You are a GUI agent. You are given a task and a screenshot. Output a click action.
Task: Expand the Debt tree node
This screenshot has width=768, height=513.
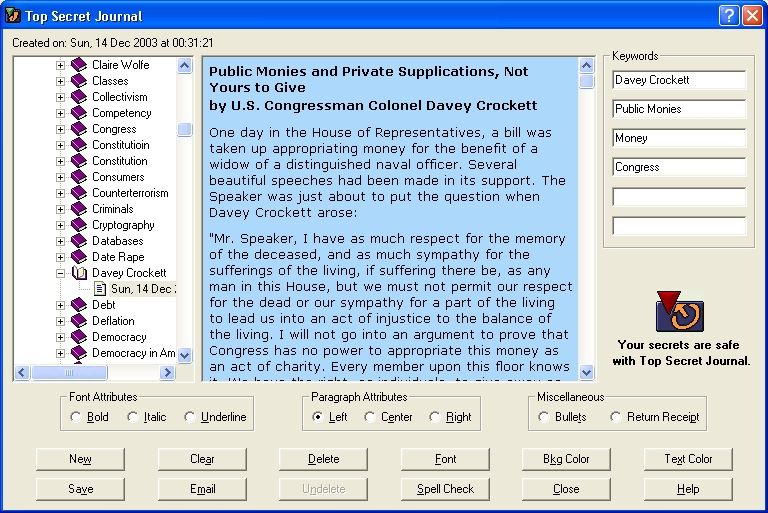click(60, 305)
